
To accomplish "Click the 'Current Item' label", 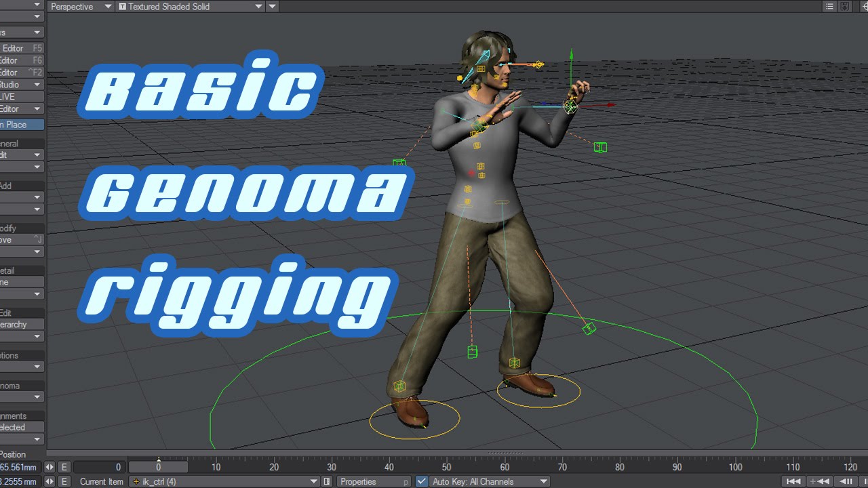I will click(102, 482).
